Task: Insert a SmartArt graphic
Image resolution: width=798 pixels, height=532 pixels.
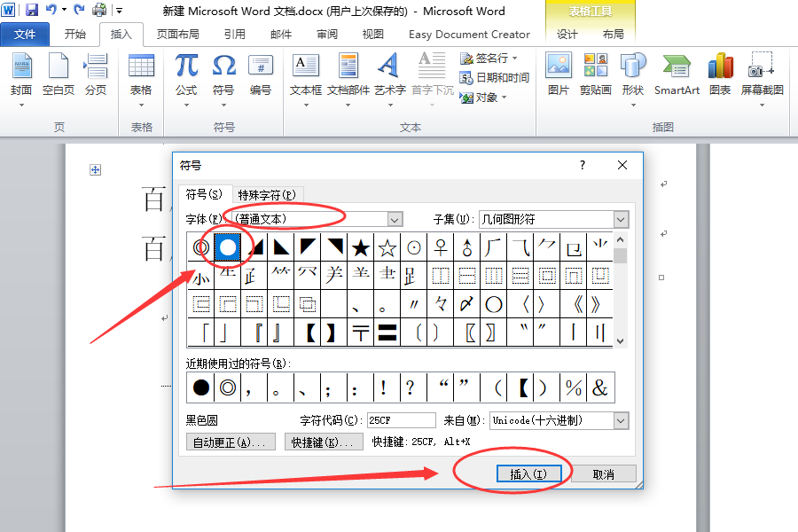Action: [x=677, y=74]
